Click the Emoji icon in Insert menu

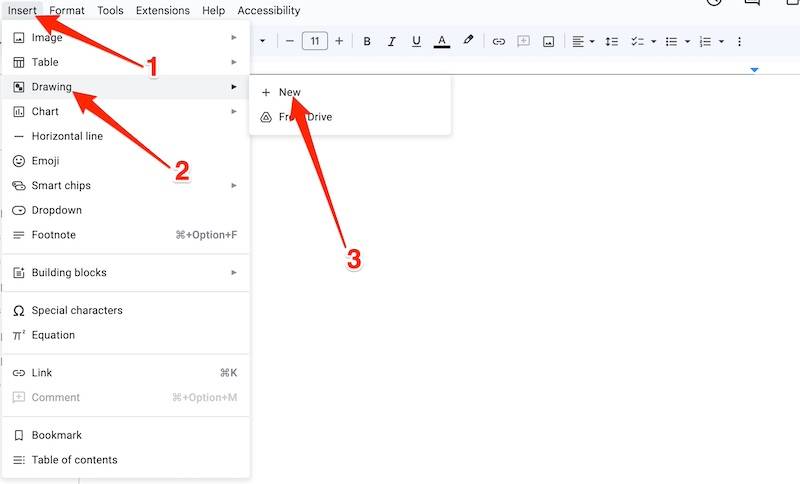18,161
